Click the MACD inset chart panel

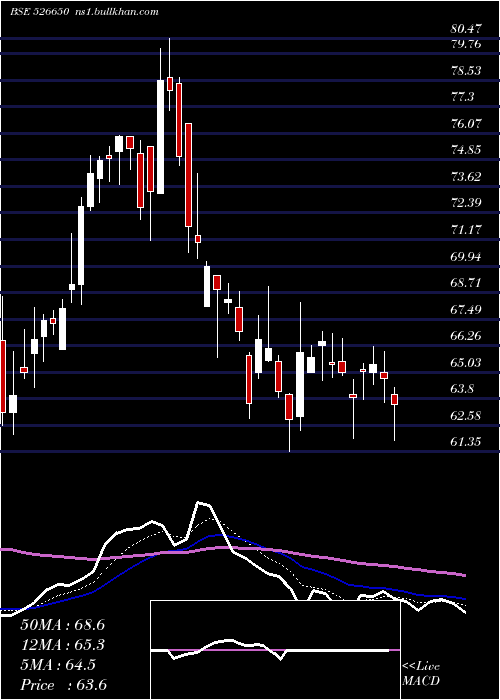pyautogui.click(x=275, y=650)
